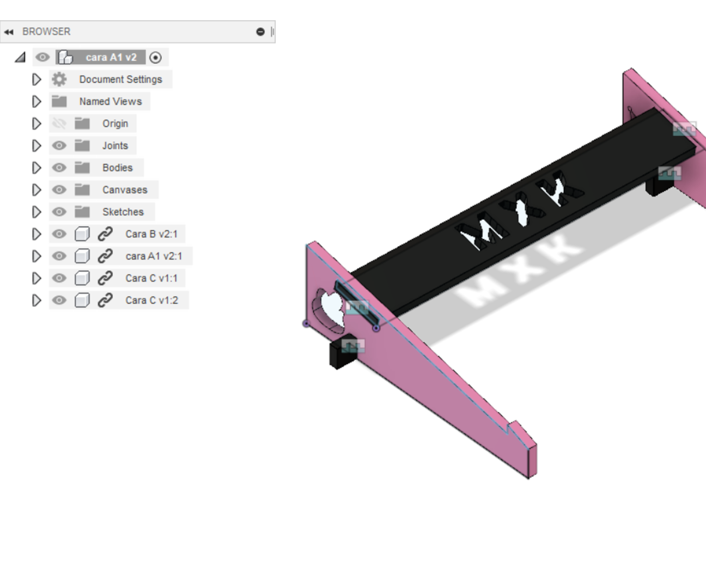Click the BROWSER panel title

46,32
